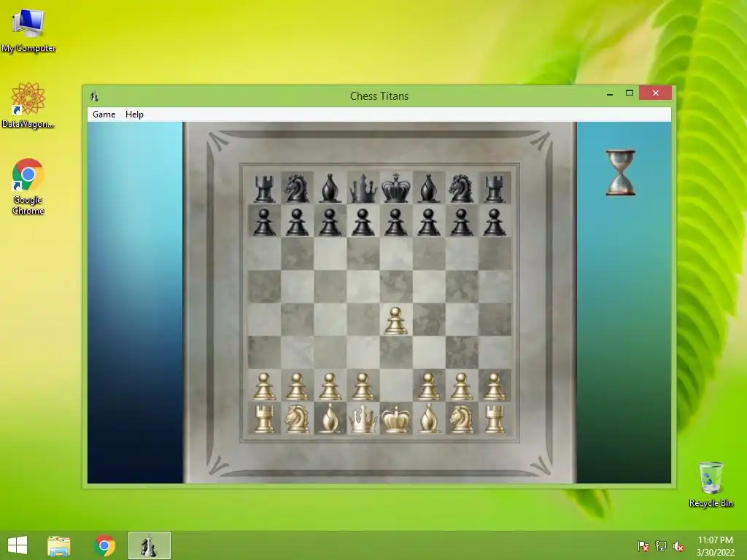Click the empty e5 square

(396, 287)
